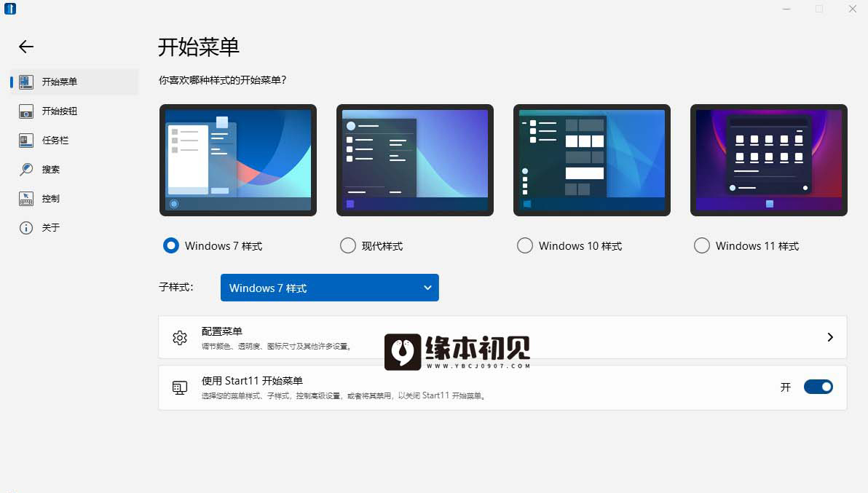868x493 pixels.
Task: Click the 你喜欢哪种样式的开始菜单? prompt text
Action: (x=223, y=80)
